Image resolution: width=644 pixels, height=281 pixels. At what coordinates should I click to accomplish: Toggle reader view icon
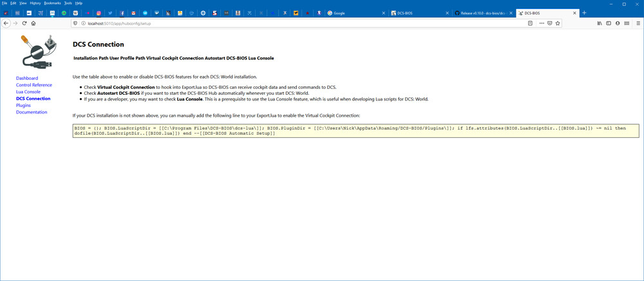(x=530, y=23)
